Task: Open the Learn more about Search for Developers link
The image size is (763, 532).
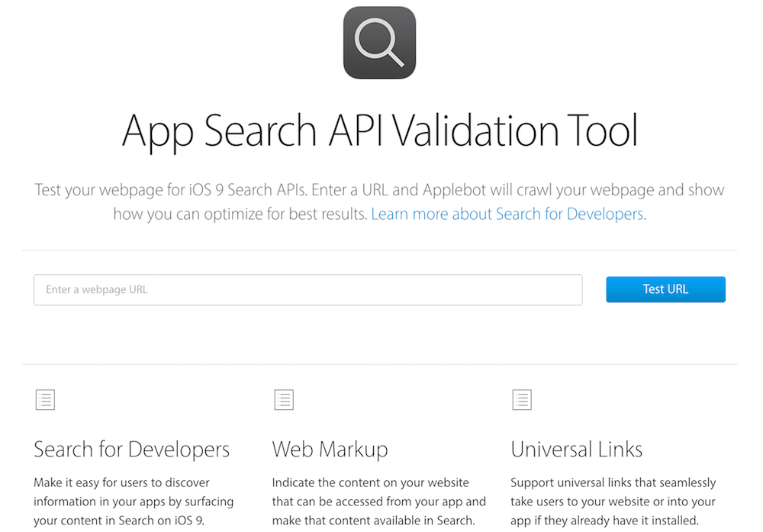Action: pos(507,214)
